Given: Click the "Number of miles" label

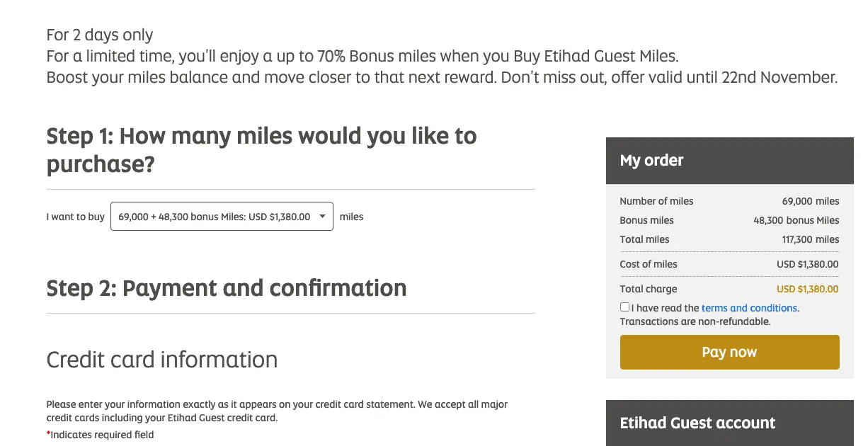Looking at the screenshot, I should [656, 201].
